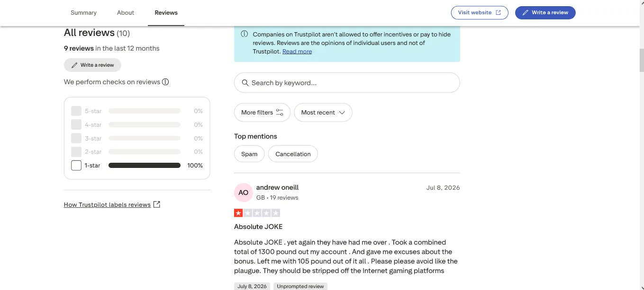Click the Unprompted review label
Image resolution: width=644 pixels, height=290 pixels.
pyautogui.click(x=300, y=286)
